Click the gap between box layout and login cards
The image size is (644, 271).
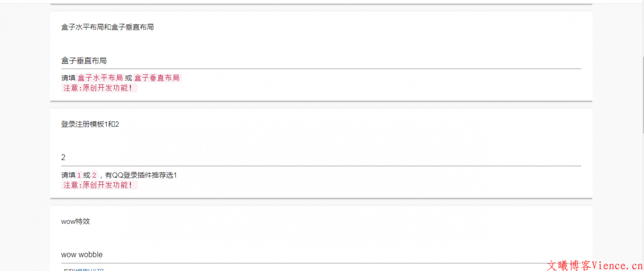[x=321, y=105]
